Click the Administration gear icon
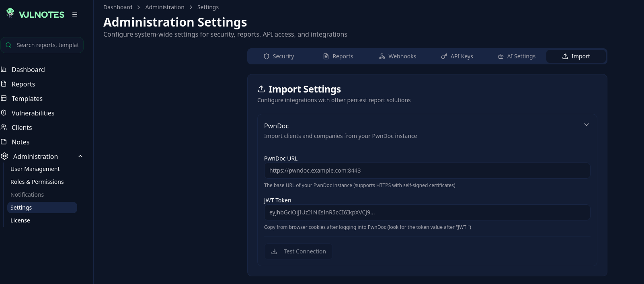This screenshot has width=644, height=284. [x=4, y=156]
